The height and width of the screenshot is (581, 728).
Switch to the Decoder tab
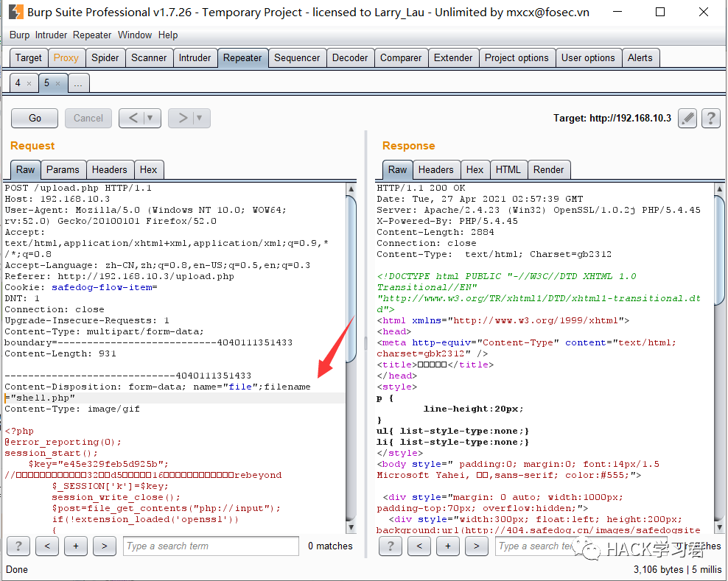(349, 58)
